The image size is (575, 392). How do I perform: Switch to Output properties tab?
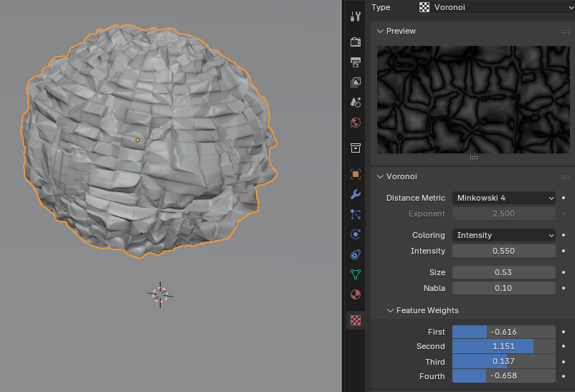[355, 62]
